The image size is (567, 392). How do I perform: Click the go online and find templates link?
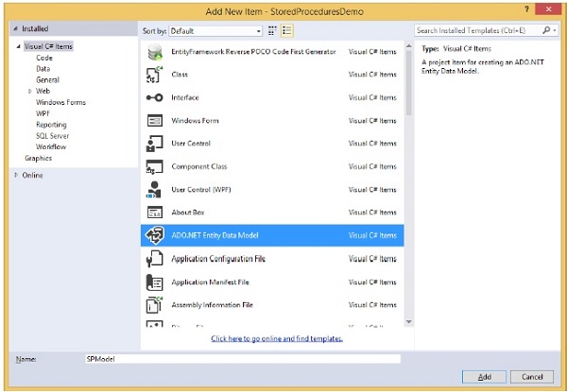[277, 338]
